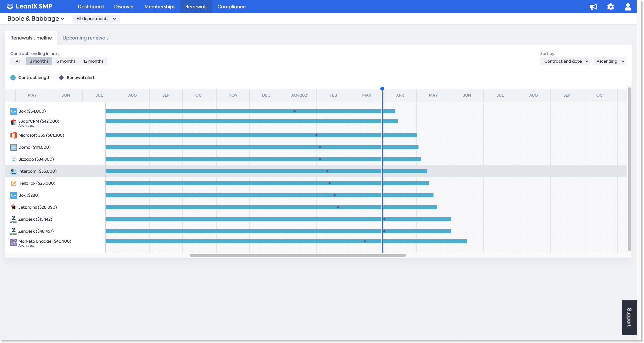Viewport: 644px width, 343px height.
Task: Click the JAN 2021 month header
Action: [x=300, y=95]
